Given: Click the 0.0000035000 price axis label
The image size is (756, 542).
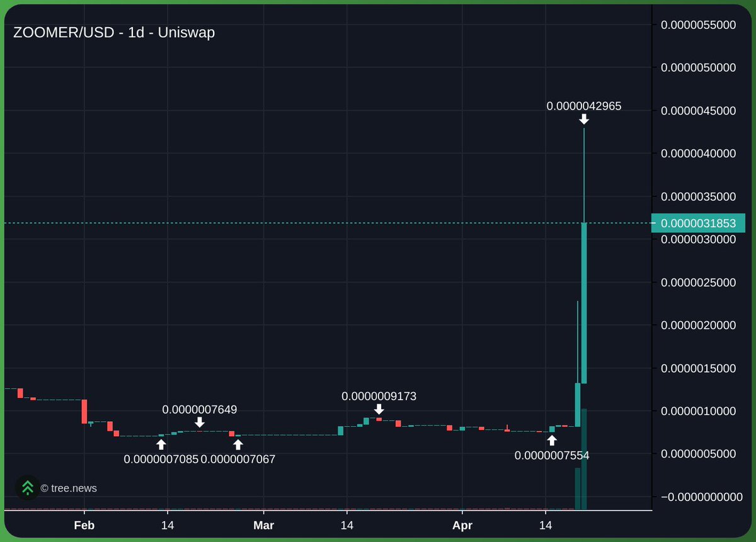Looking at the screenshot, I should (x=698, y=196).
